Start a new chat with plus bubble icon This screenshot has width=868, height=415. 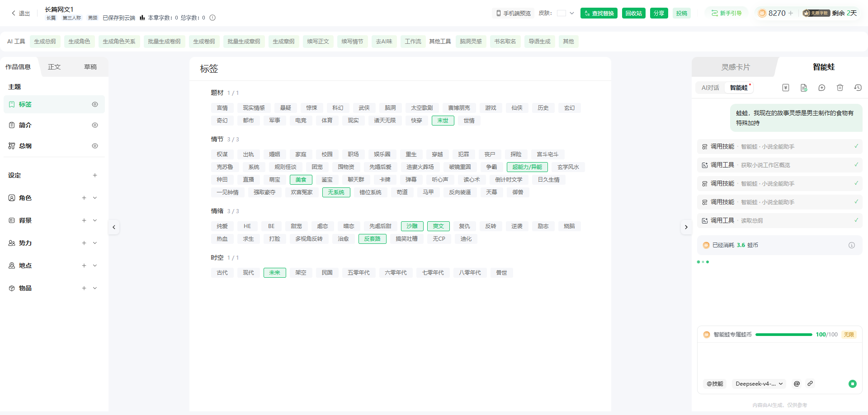[x=822, y=88]
